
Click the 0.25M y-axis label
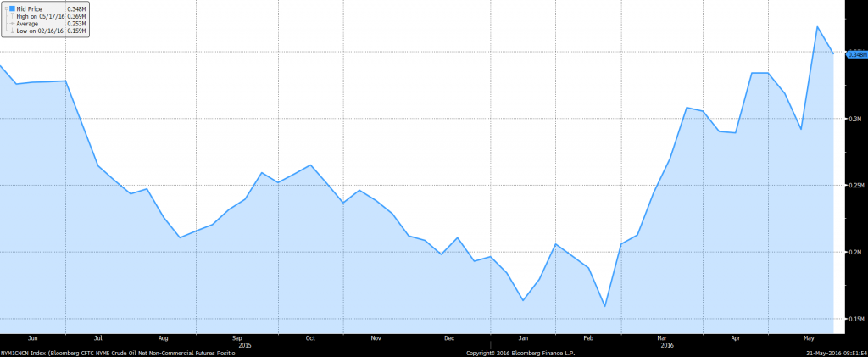point(854,186)
